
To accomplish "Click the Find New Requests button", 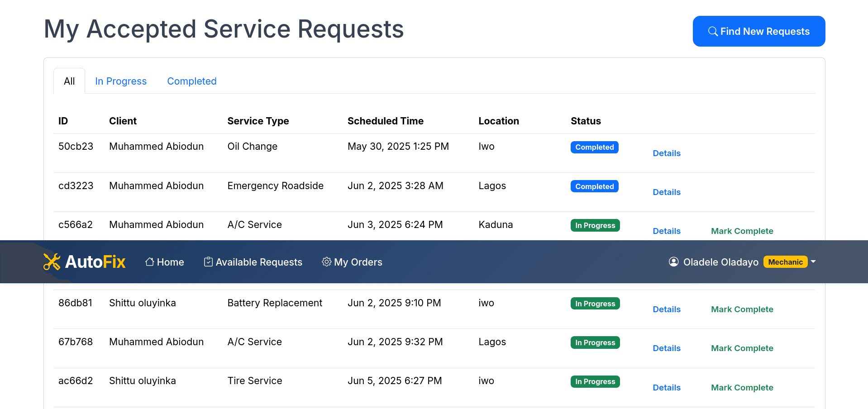I will click(x=759, y=31).
